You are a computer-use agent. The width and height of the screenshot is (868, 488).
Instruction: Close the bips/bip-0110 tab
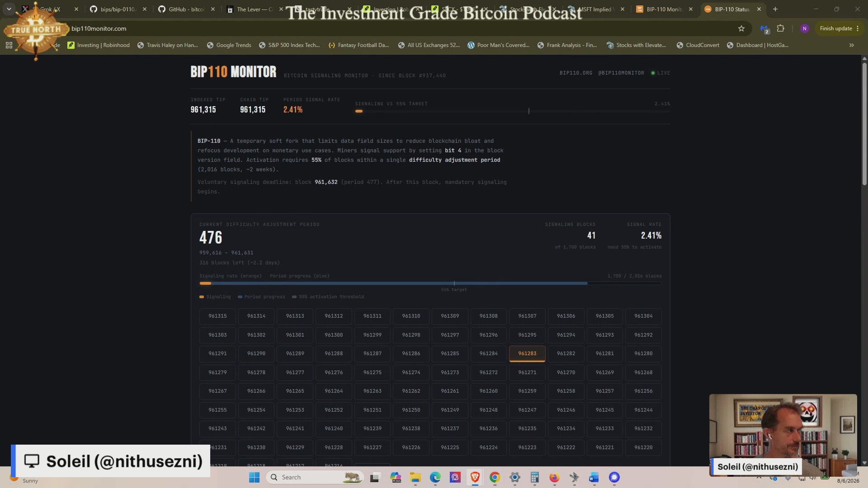(x=145, y=9)
